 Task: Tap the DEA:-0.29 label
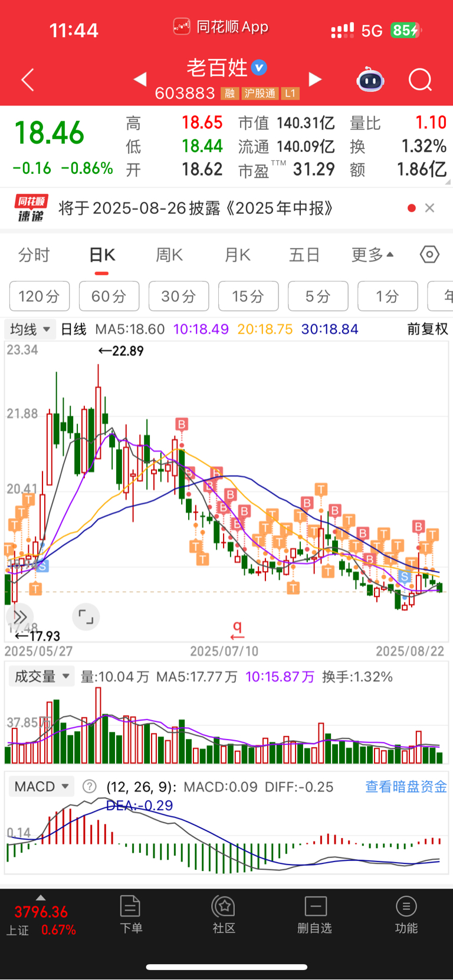pos(140,806)
